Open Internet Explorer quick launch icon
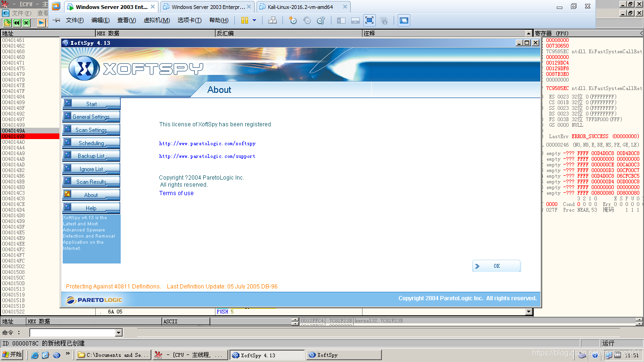This screenshot has height=362, width=644. [x=34, y=355]
